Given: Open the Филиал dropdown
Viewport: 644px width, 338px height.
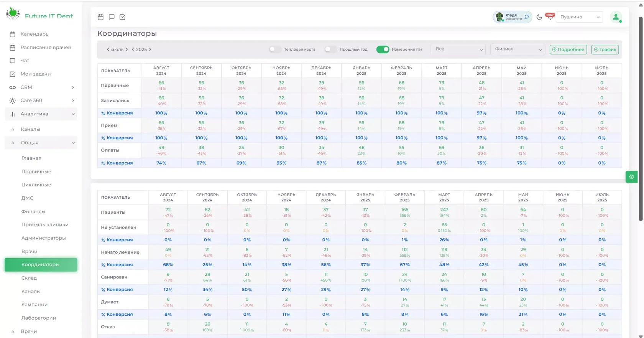Looking at the screenshot, I should [x=517, y=49].
